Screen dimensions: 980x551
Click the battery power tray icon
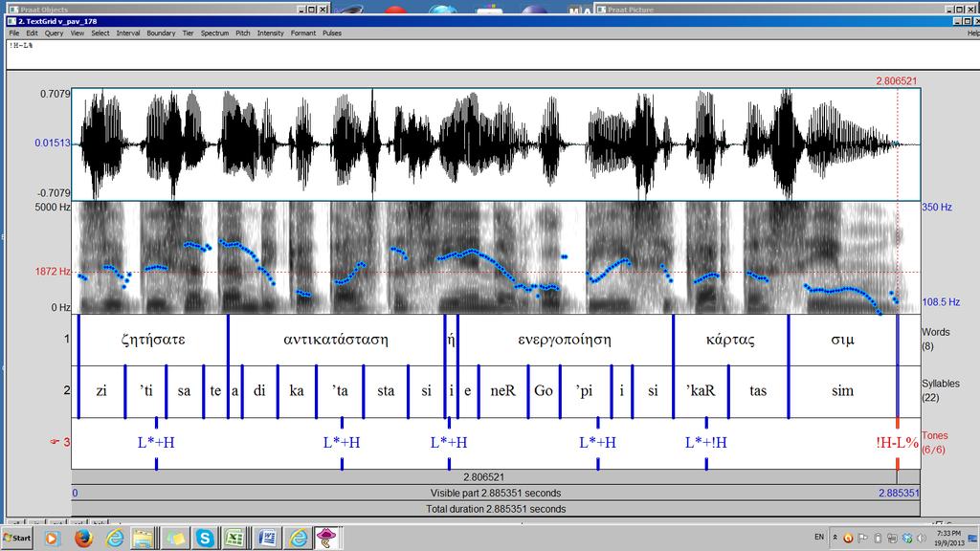pos(878,538)
